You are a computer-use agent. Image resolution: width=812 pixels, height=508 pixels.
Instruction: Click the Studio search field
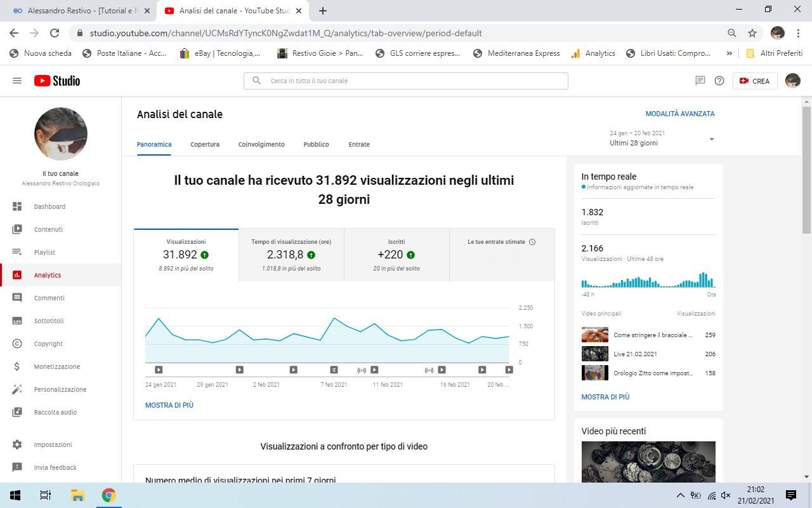406,81
